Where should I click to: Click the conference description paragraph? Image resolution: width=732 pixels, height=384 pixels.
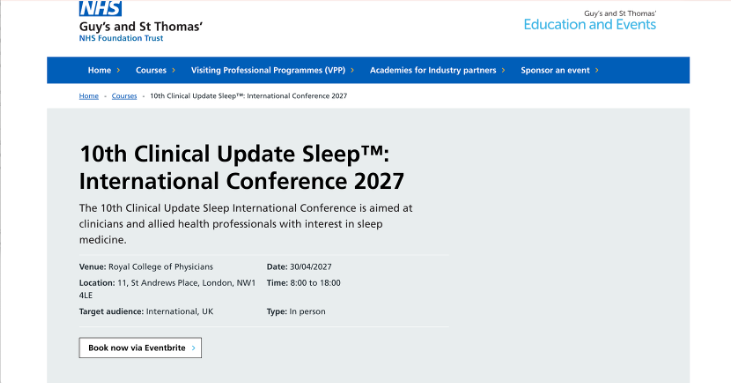click(x=246, y=224)
